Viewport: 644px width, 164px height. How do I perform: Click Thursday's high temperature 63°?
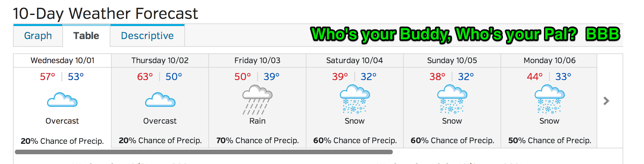coord(145,77)
